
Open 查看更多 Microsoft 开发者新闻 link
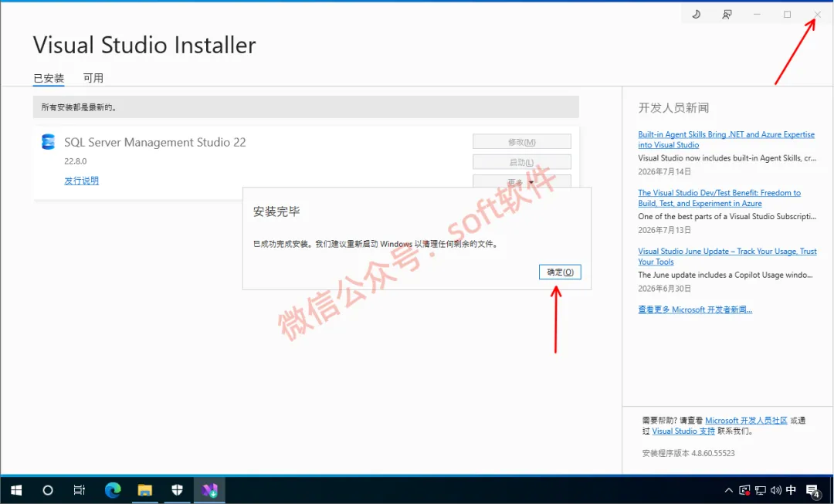pos(695,310)
